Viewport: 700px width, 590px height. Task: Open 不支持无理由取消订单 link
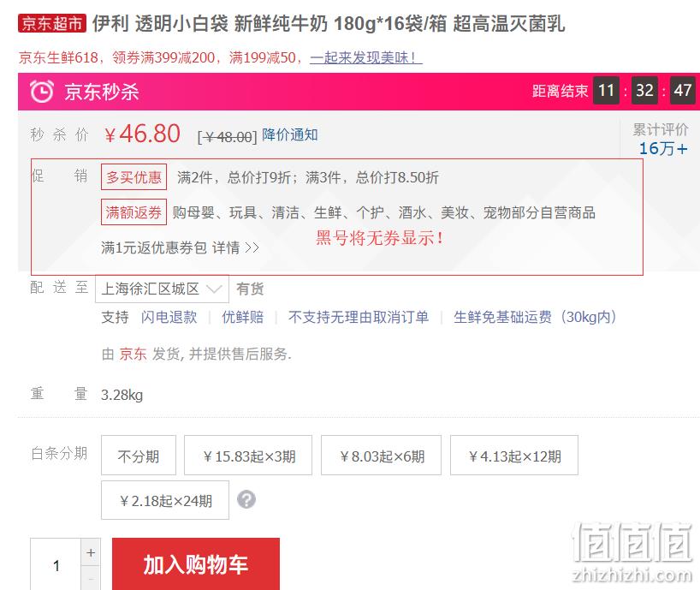point(359,317)
